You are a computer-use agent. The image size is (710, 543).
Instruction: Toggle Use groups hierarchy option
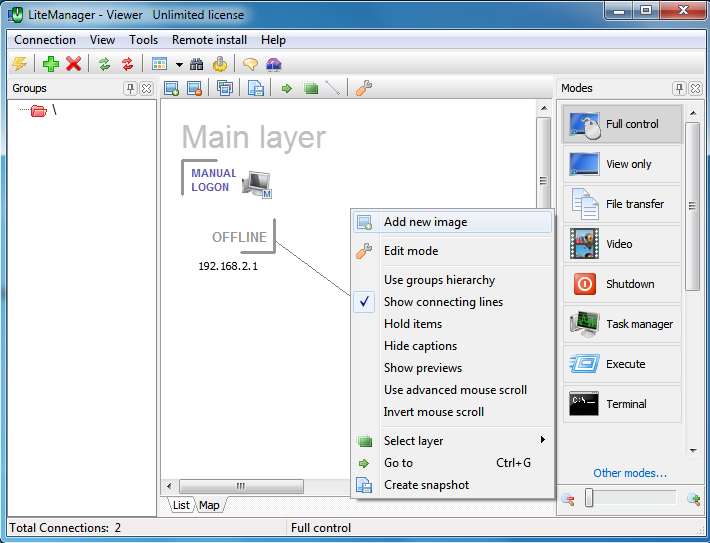(452, 280)
